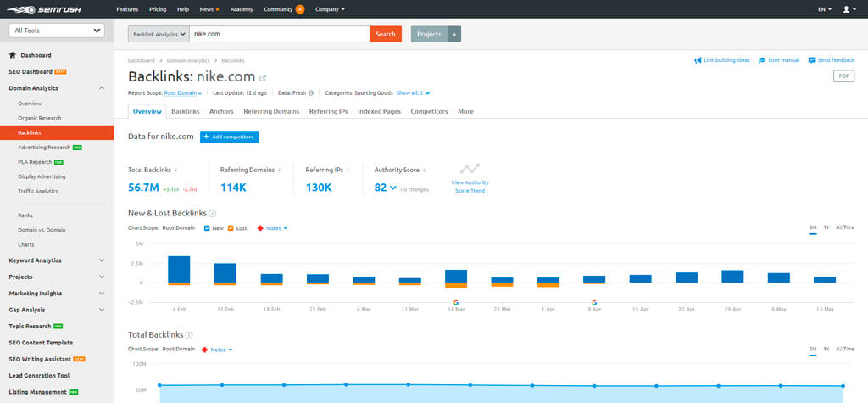Export report with the PDF button
868x403 pixels.
[843, 76]
